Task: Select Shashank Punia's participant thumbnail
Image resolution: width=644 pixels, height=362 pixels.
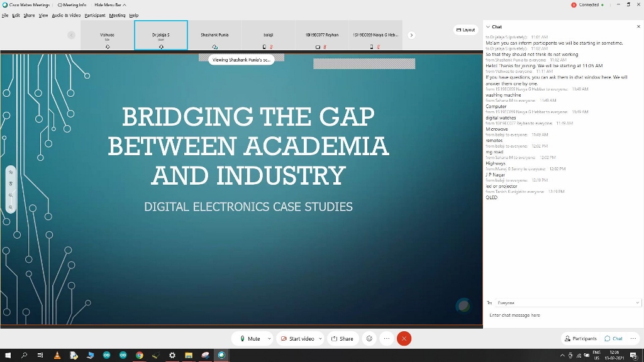Action: 215,35
